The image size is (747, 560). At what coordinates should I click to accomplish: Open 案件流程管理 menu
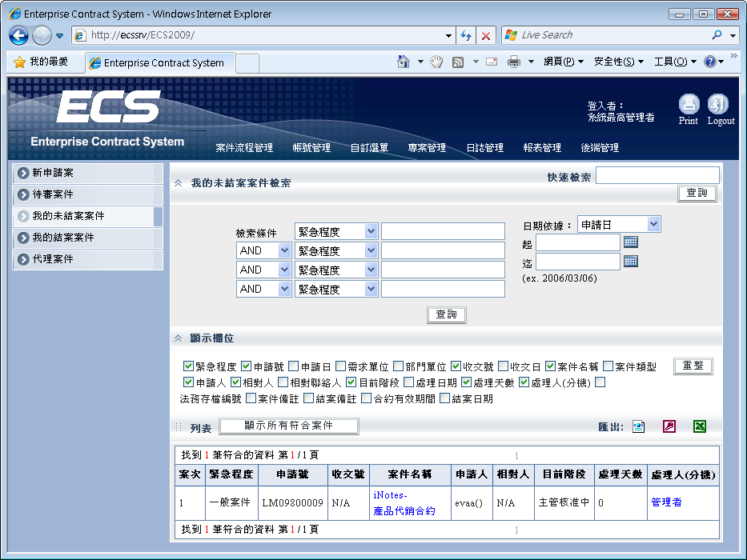[x=244, y=148]
